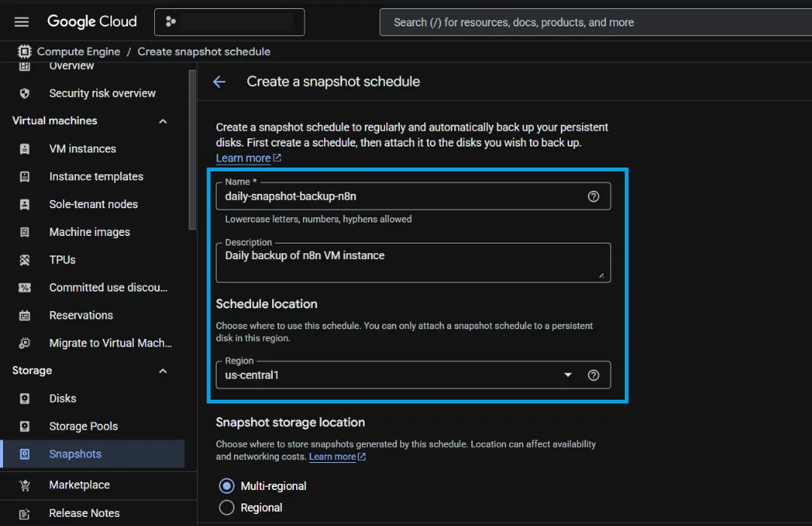Click the VM instances icon

pyautogui.click(x=24, y=149)
